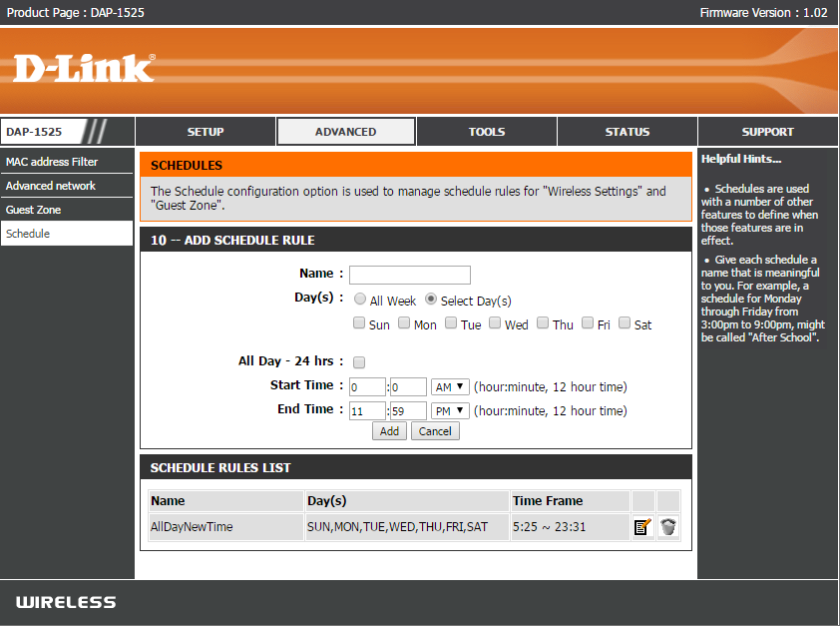Screen dimensions: 840x626
Task: Edit the AllDayNewTime schedule rule
Action: [x=642, y=527]
